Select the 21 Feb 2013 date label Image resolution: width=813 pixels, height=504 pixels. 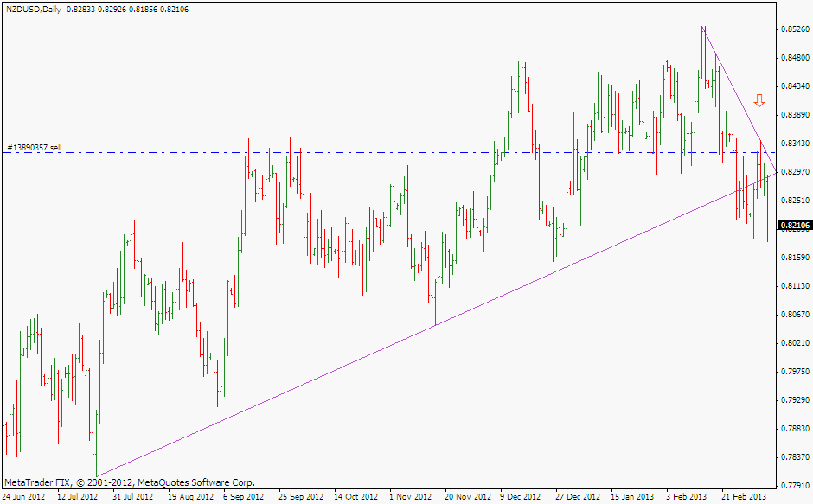744,497
